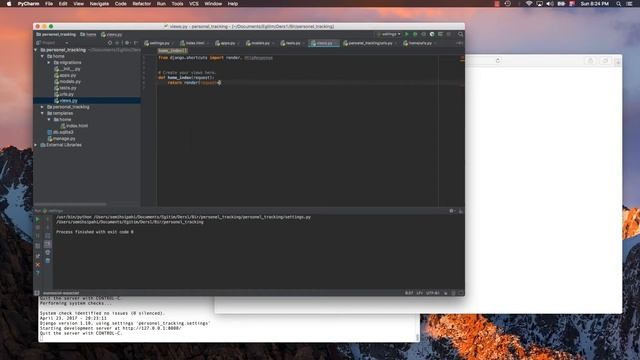The width and height of the screenshot is (640, 360).
Task: Pin the Run panel tab
Action: [x=38, y=256]
